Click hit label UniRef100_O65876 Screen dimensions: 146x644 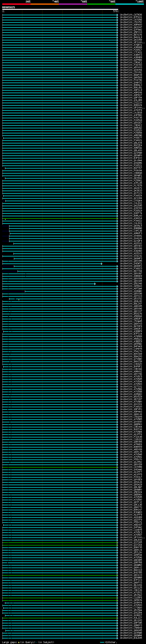click(131, 600)
